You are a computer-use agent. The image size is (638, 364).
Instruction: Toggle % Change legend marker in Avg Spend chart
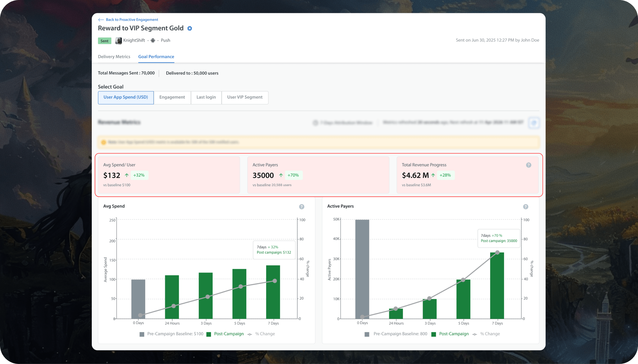tap(250, 334)
